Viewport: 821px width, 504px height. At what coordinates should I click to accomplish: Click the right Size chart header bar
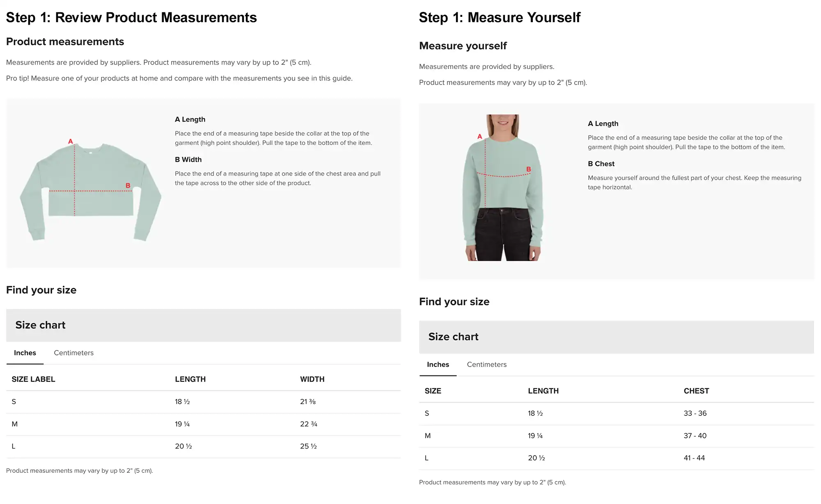616,337
